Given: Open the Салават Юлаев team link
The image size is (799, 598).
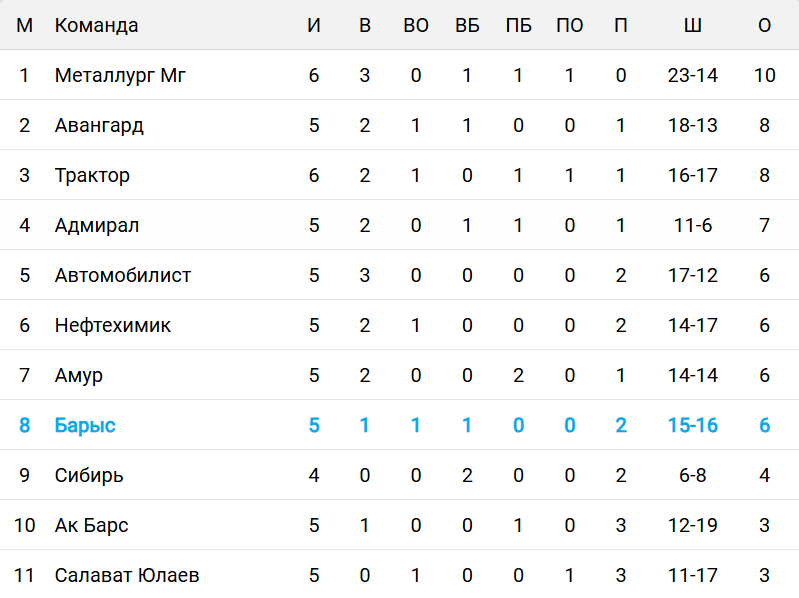Looking at the screenshot, I should [x=127, y=575].
